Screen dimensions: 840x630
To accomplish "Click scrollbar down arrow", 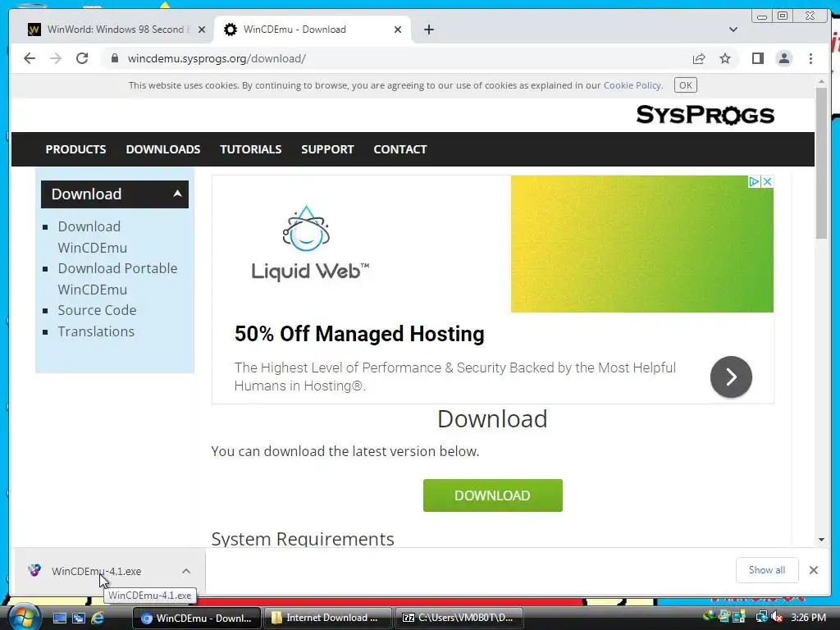I will click(821, 540).
